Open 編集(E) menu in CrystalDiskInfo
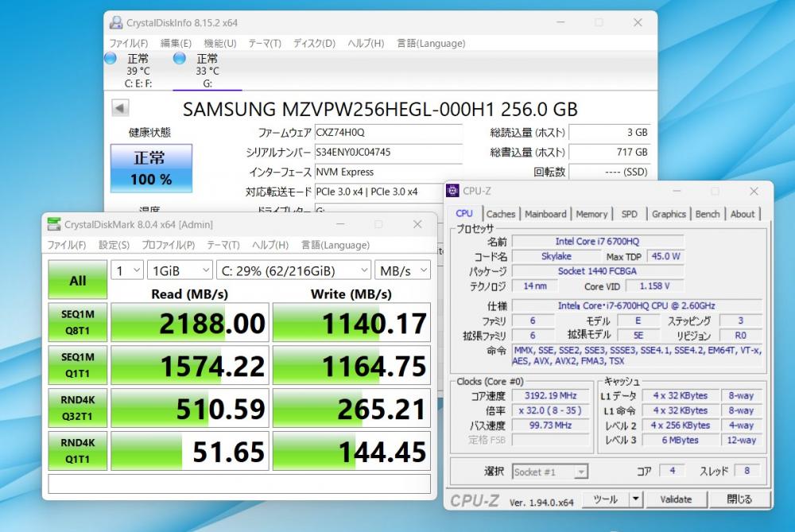 [176, 43]
